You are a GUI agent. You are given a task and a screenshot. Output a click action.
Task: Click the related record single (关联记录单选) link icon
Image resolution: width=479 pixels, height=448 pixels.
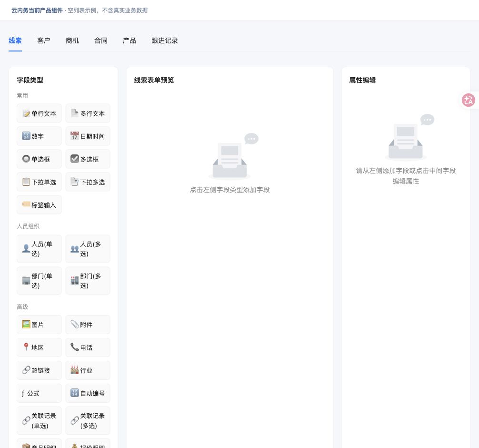point(26,420)
